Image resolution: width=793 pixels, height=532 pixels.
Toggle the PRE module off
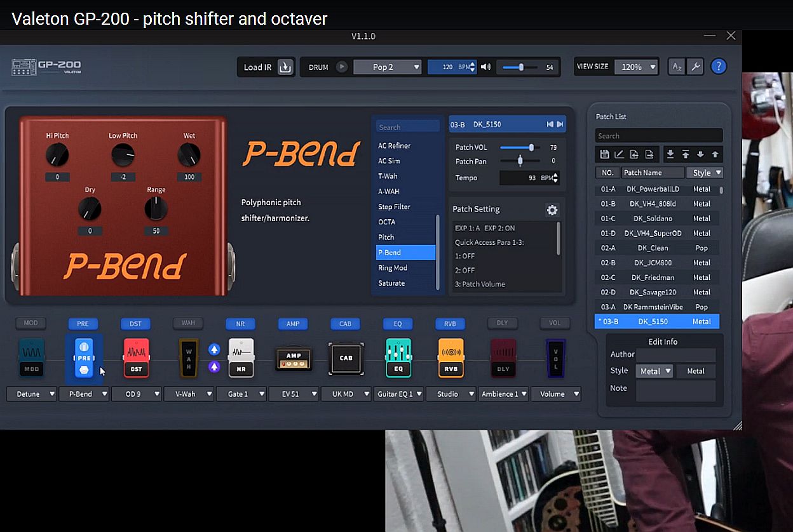point(83,324)
